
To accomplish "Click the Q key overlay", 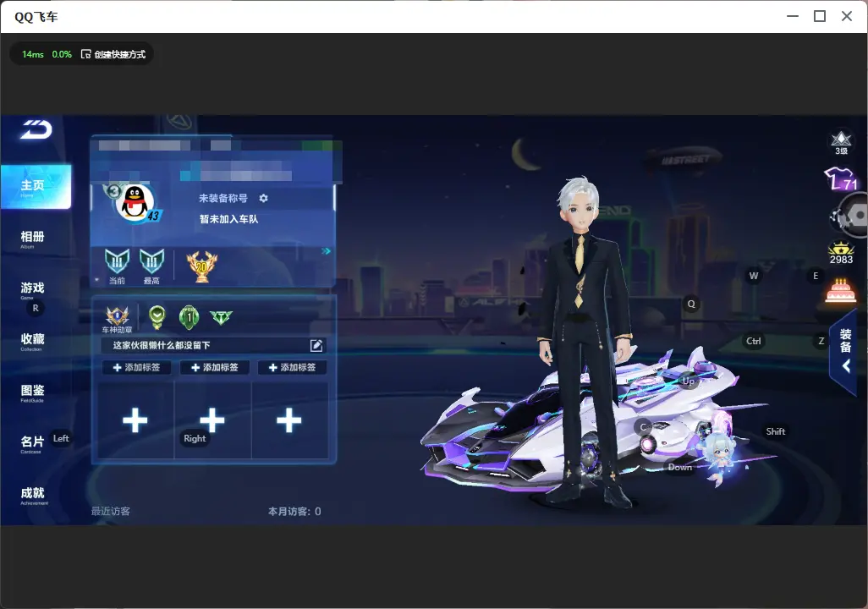I will tap(691, 304).
